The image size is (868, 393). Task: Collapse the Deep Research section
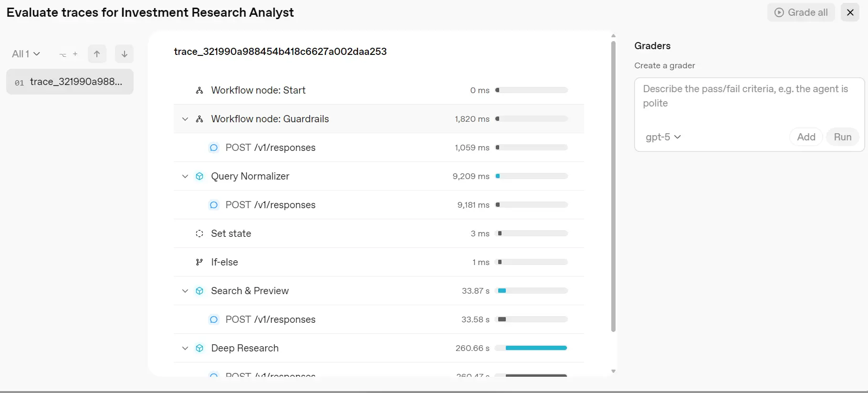185,348
